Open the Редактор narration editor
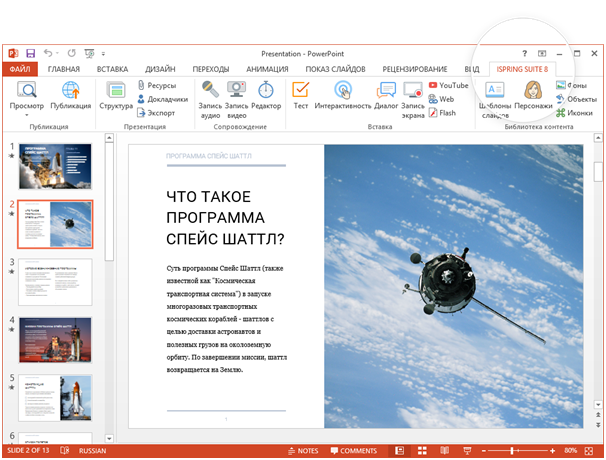Image resolution: width=606 pixels, height=460 pixels. point(266,95)
